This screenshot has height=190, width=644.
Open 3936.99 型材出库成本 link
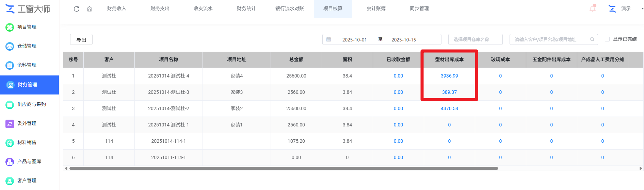point(449,76)
